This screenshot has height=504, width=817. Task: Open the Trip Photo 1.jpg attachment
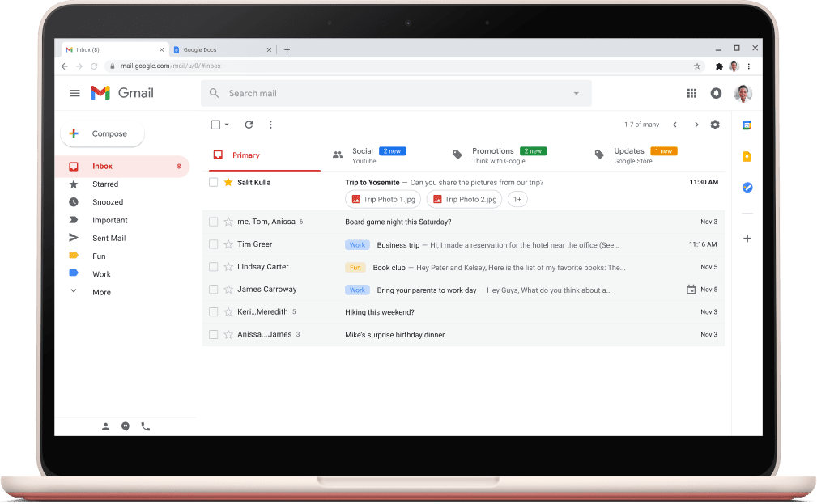382,199
